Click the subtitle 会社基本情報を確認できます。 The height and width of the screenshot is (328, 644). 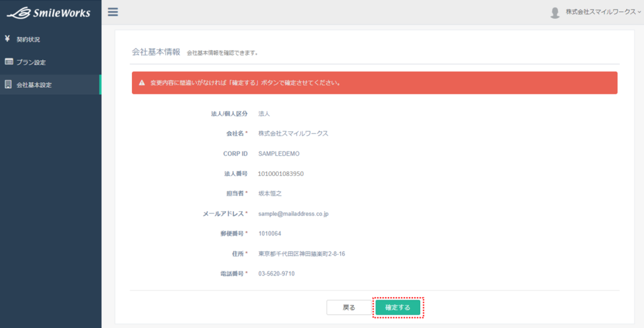[x=222, y=53]
